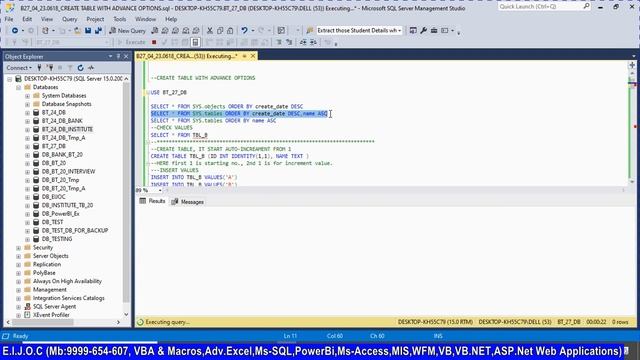Click the Cut scissors icon
The image size is (640, 360).
pos(210,31)
